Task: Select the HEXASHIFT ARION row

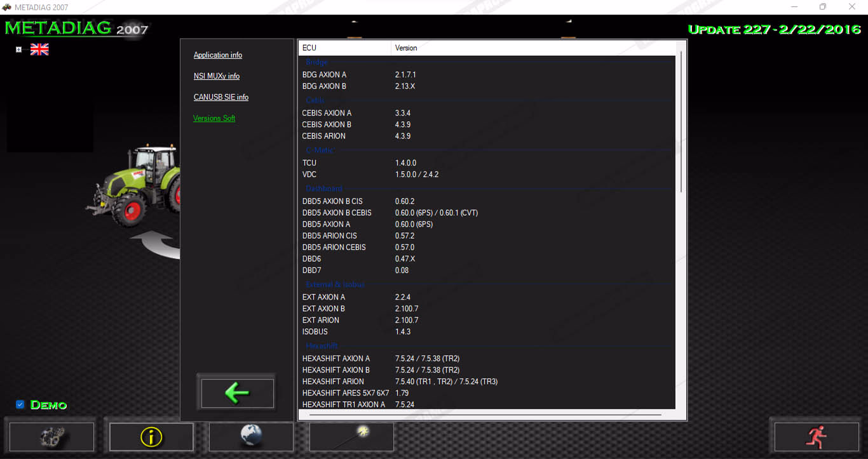Action: tap(487, 381)
